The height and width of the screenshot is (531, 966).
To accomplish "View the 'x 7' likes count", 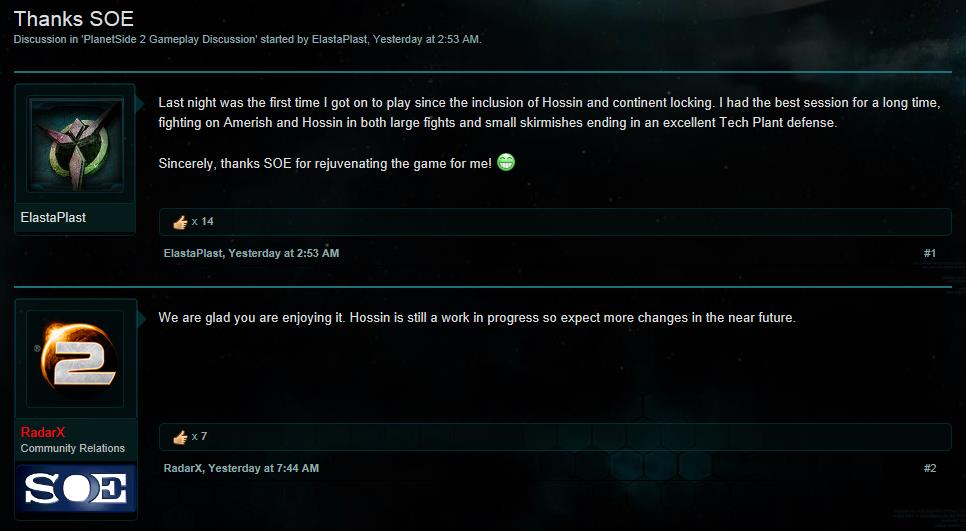I will pos(199,437).
